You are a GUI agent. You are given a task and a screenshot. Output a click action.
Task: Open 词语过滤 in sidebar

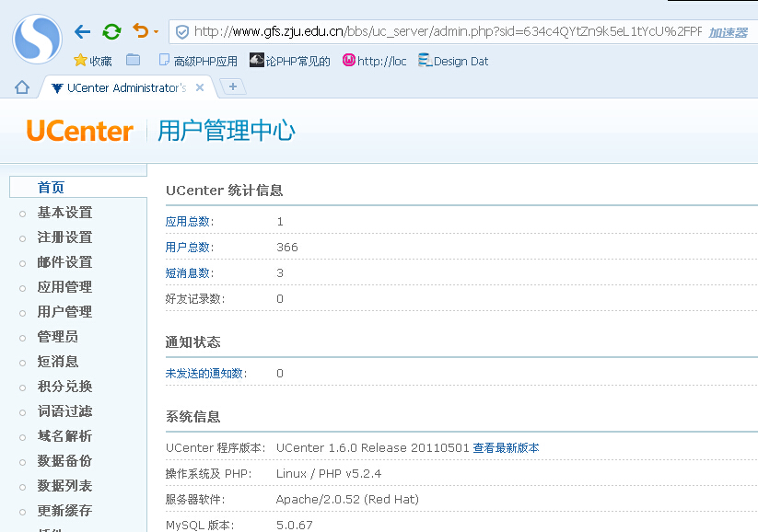tap(64, 411)
